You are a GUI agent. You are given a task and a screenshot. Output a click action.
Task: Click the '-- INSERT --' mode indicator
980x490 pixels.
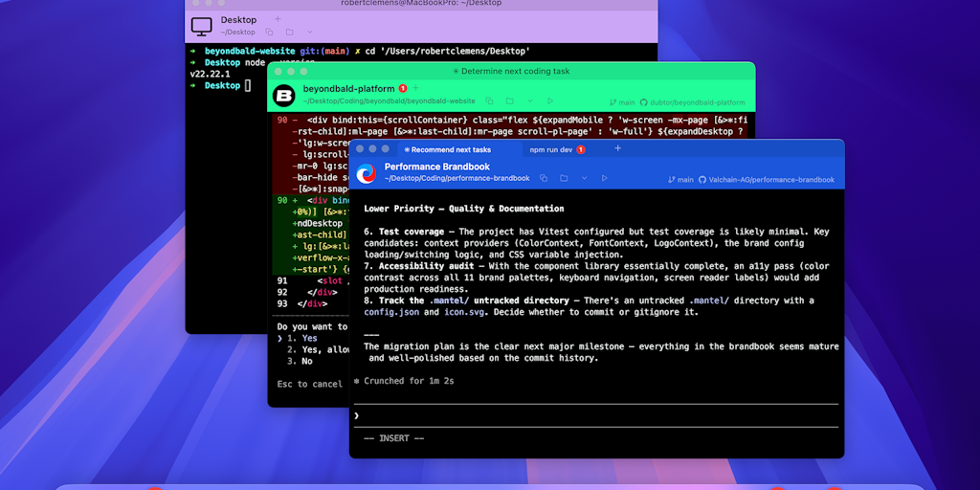(x=393, y=438)
